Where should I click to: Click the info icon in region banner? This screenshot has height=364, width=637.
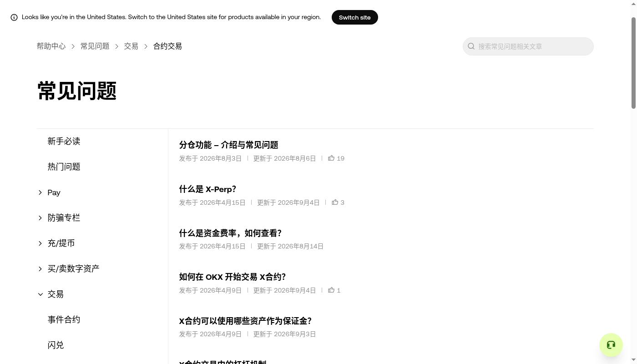pyautogui.click(x=14, y=17)
